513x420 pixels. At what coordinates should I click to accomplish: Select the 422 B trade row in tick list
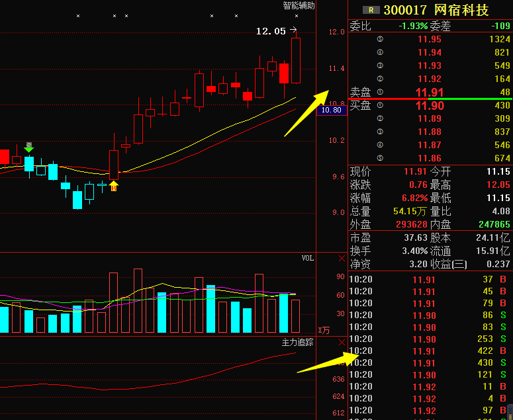(430, 351)
